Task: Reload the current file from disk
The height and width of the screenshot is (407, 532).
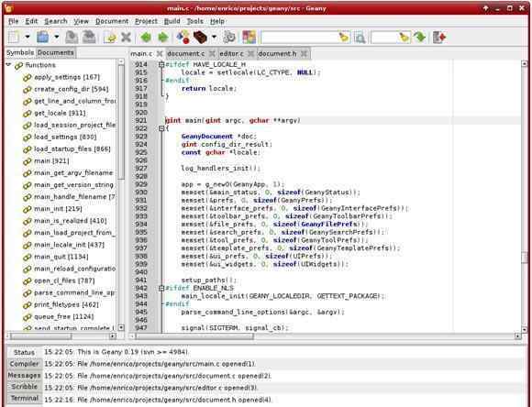Action: click(x=110, y=38)
